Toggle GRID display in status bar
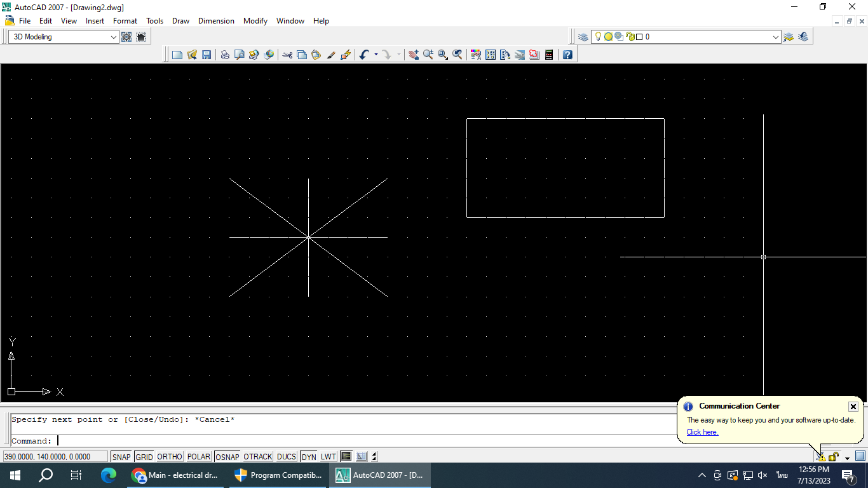Viewport: 868px width, 488px height. pyautogui.click(x=144, y=457)
